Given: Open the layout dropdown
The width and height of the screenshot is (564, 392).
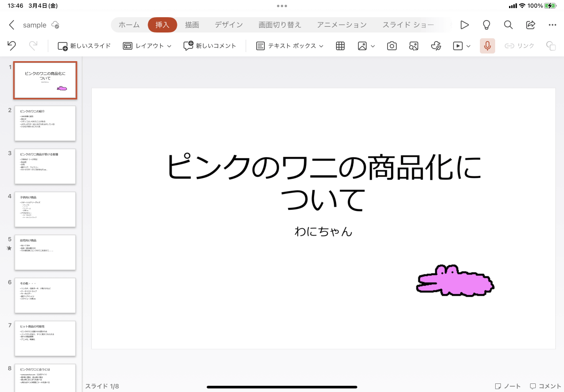Looking at the screenshot, I should pyautogui.click(x=147, y=46).
